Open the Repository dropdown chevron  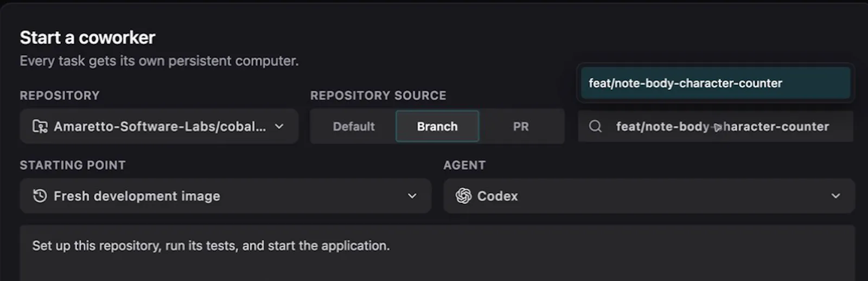coord(279,126)
